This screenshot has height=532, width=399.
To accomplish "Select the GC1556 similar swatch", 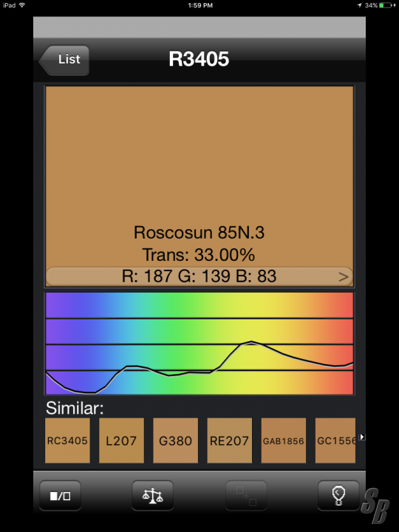I will [335, 440].
